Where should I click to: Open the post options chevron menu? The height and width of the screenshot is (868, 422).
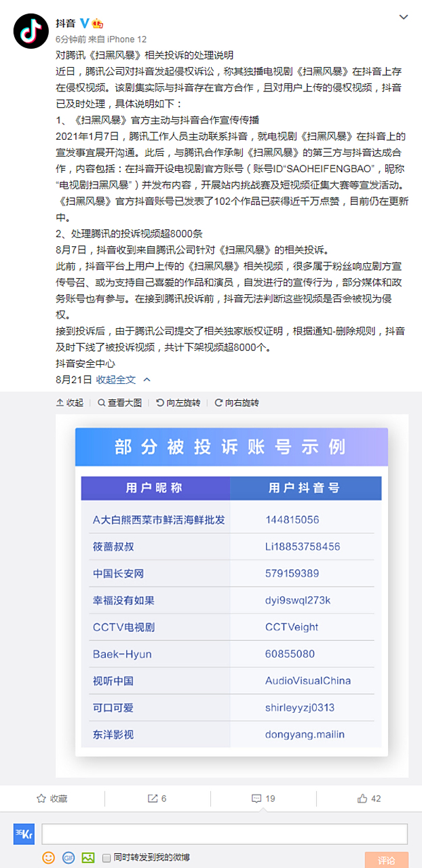(x=404, y=16)
